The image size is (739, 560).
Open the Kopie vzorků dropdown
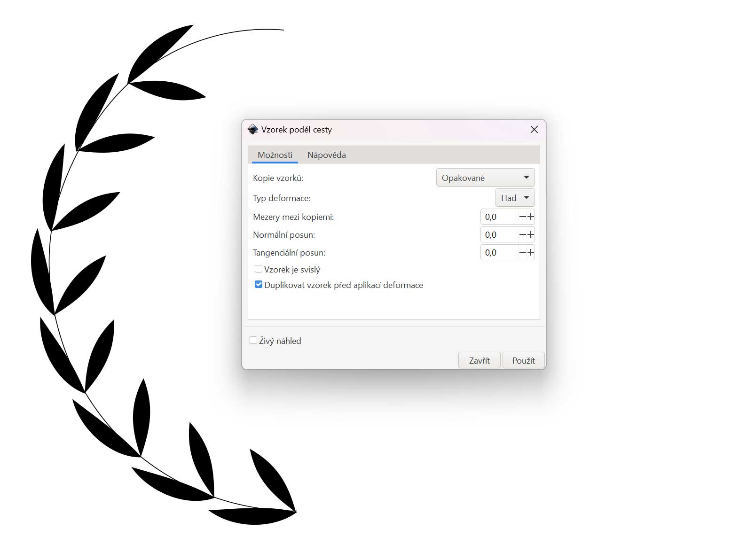point(485,178)
